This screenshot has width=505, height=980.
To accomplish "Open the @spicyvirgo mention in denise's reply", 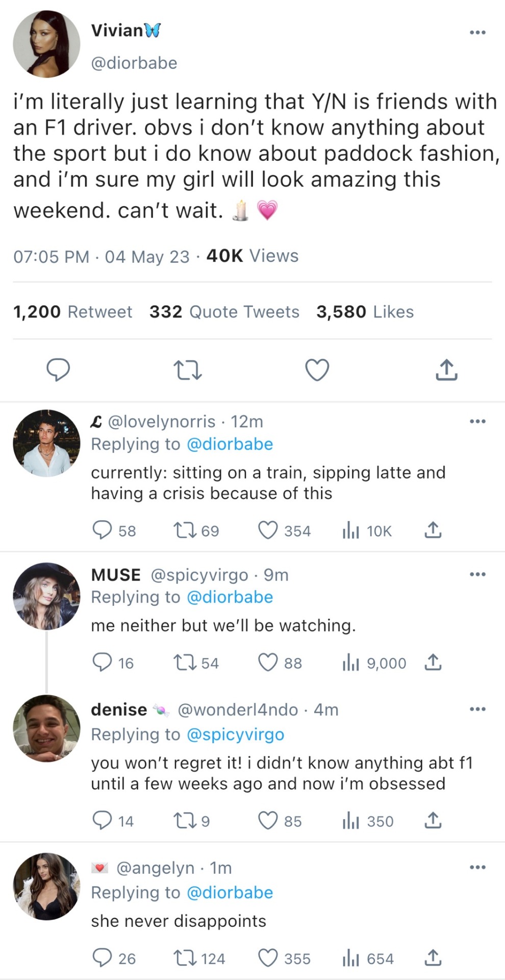I will [235, 734].
